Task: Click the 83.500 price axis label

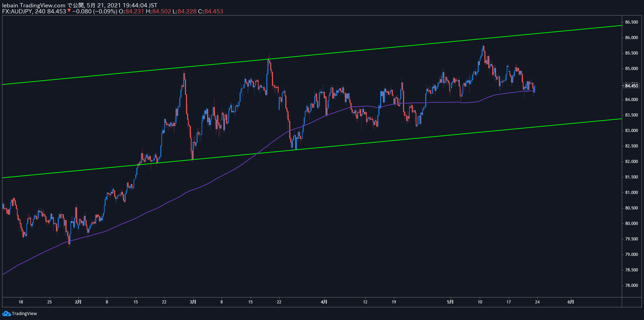Action: 631,115
